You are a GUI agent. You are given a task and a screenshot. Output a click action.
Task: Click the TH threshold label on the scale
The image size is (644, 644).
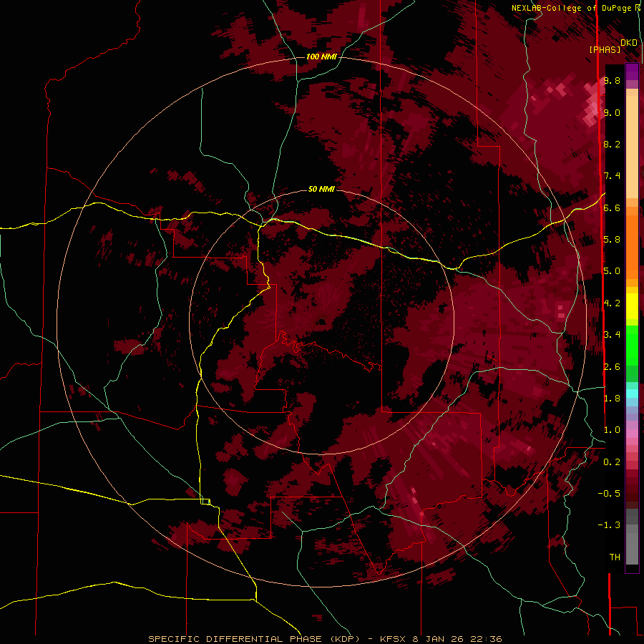point(615,557)
